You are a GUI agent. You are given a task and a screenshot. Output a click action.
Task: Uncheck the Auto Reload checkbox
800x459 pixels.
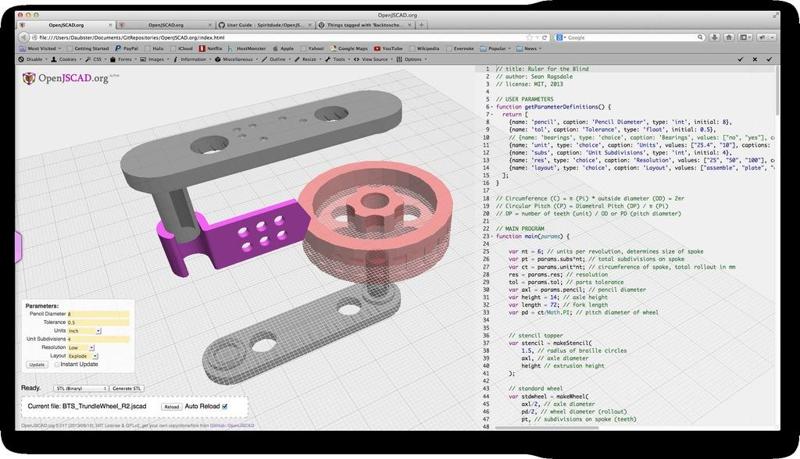tap(224, 406)
